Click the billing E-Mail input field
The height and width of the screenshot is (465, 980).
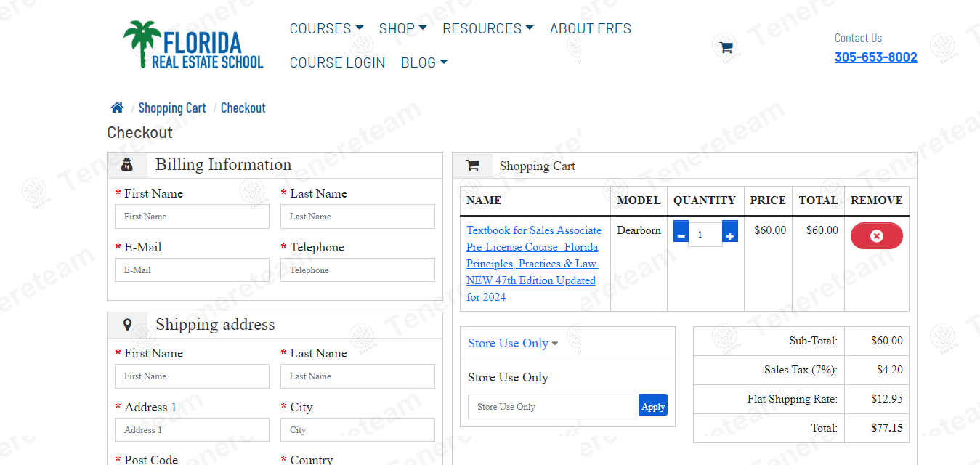click(192, 270)
